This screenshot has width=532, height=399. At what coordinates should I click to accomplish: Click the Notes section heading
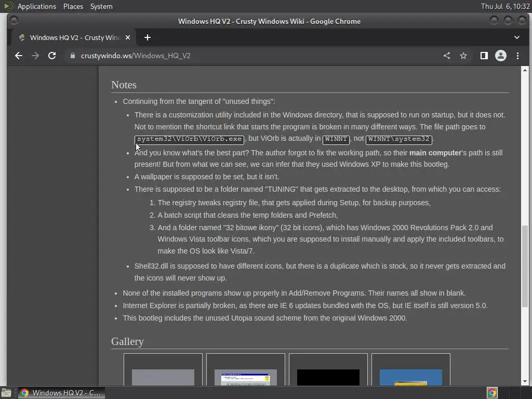click(x=124, y=85)
